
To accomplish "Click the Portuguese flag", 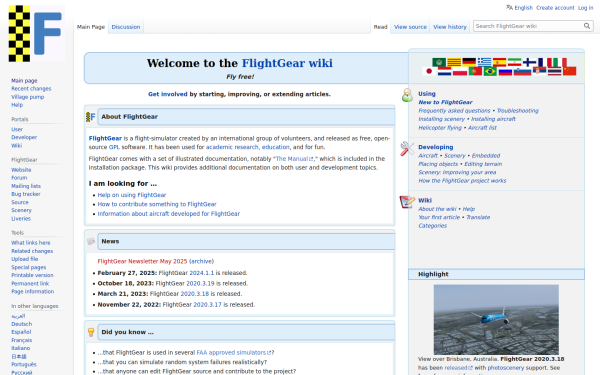I will tap(475, 71).
